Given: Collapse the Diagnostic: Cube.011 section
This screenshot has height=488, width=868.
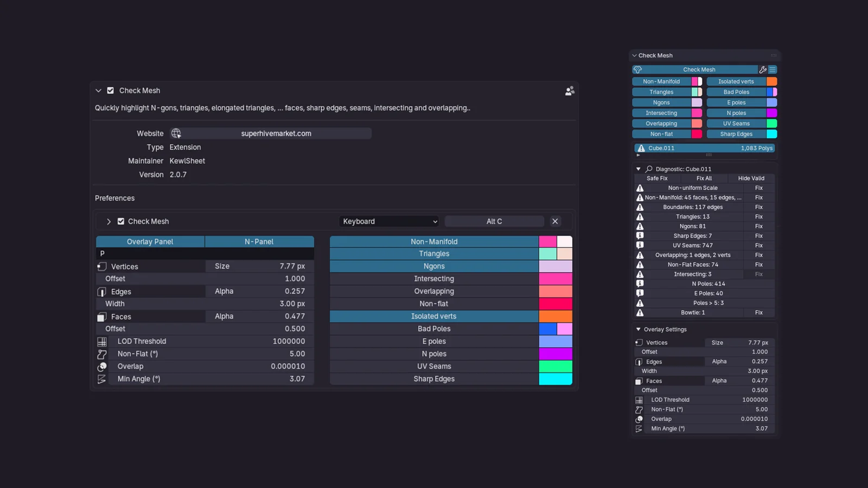Looking at the screenshot, I should [639, 169].
